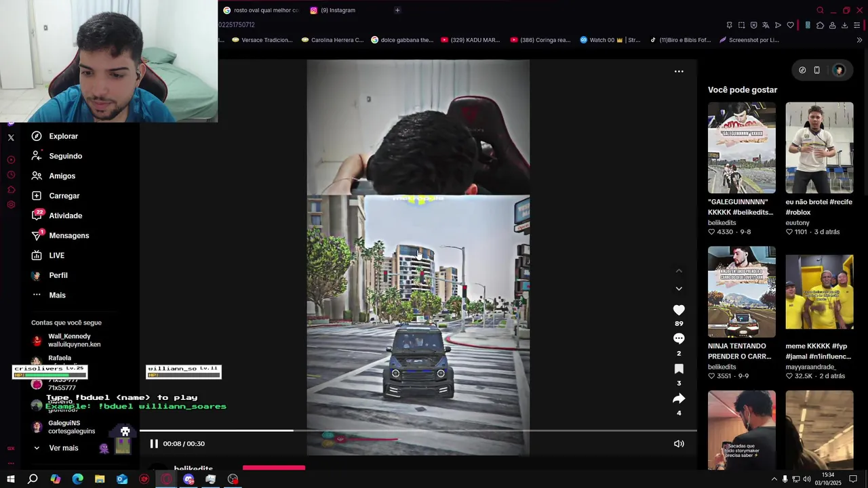Go to Amigos in the sidebar
This screenshot has width=868, height=488.
coord(53,176)
